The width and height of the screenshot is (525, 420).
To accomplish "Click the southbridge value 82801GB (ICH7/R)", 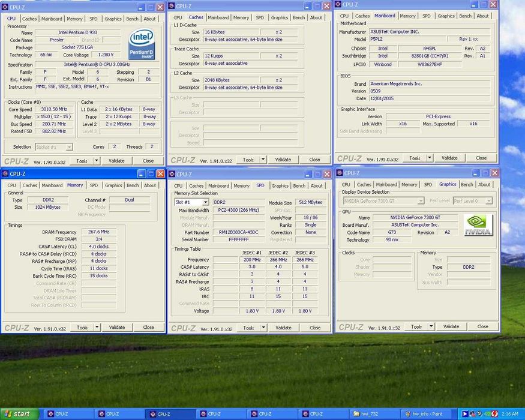I will point(429,56).
